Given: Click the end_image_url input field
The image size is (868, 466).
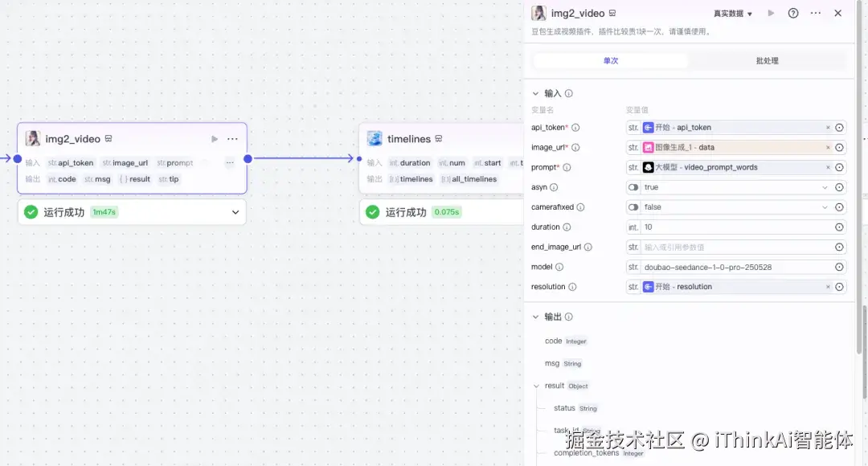Looking at the screenshot, I should (736, 247).
